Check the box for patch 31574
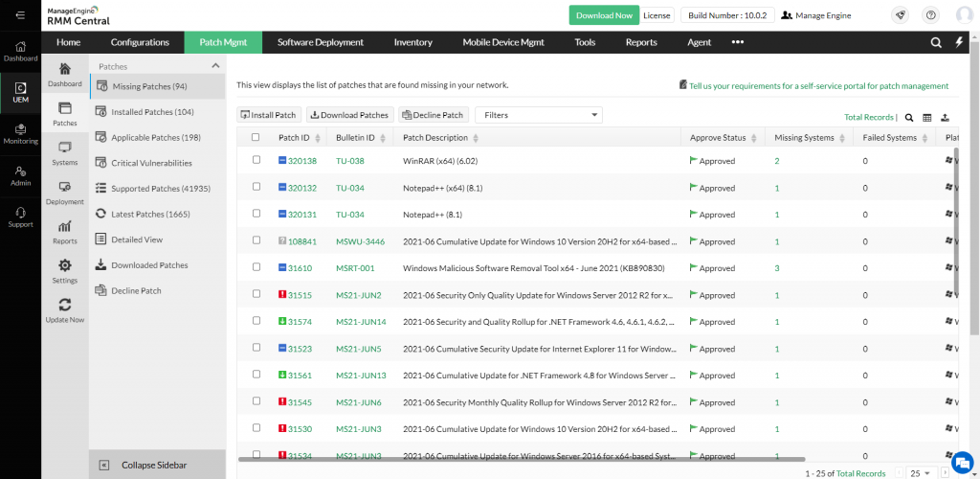980x479 pixels. coord(256,321)
